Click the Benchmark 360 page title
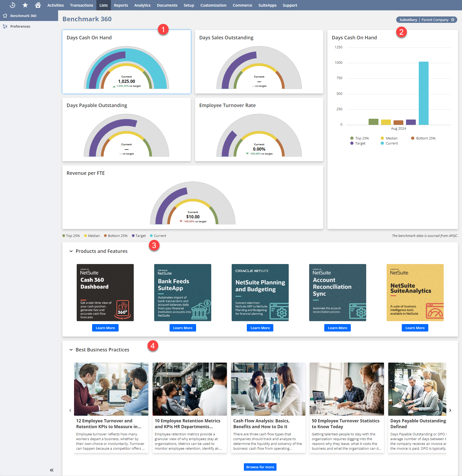Image resolution: width=462 pixels, height=476 pixels. pos(87,19)
